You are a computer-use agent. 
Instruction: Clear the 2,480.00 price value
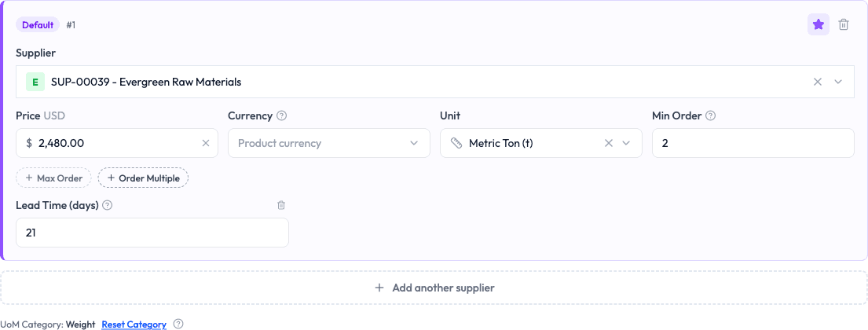[205, 143]
